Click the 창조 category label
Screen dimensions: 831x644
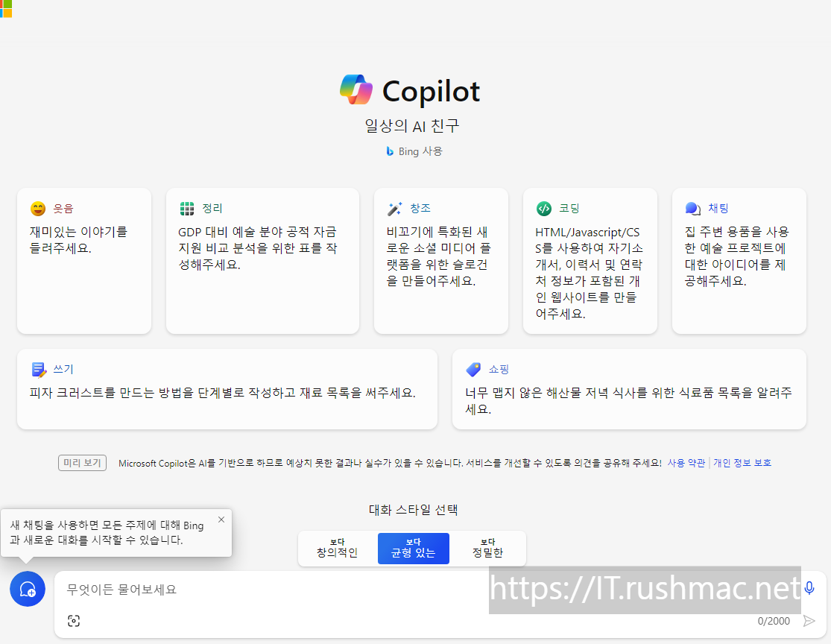[x=420, y=208]
